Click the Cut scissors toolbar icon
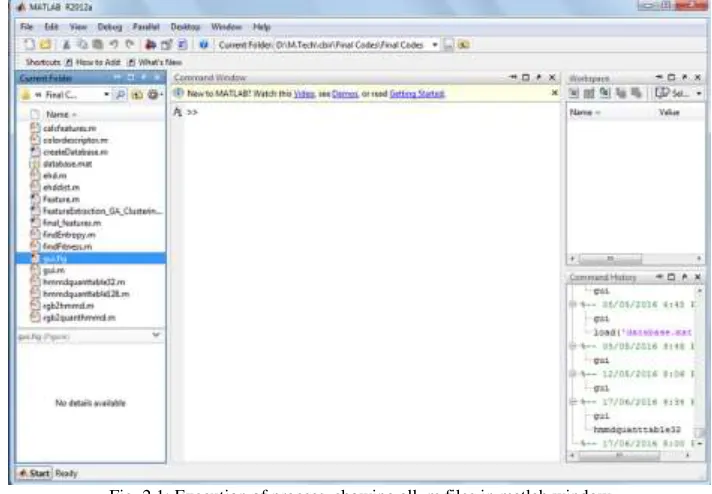This screenshot has height=494, width=712. coord(66,44)
